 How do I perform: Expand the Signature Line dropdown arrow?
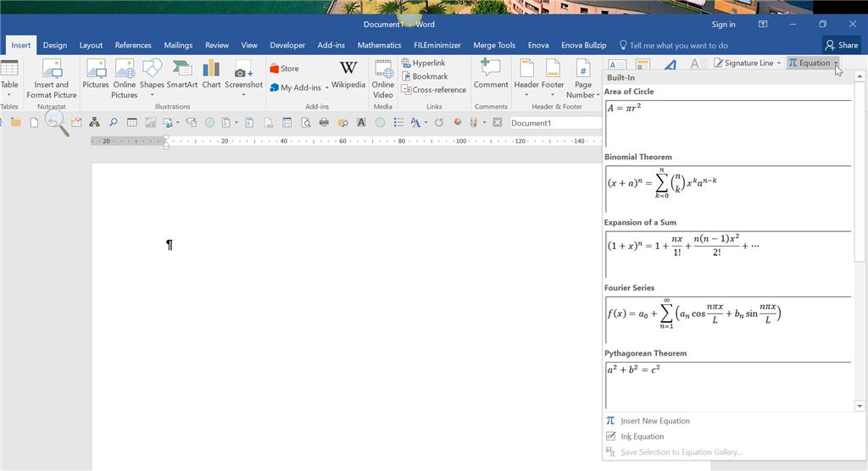coord(779,63)
